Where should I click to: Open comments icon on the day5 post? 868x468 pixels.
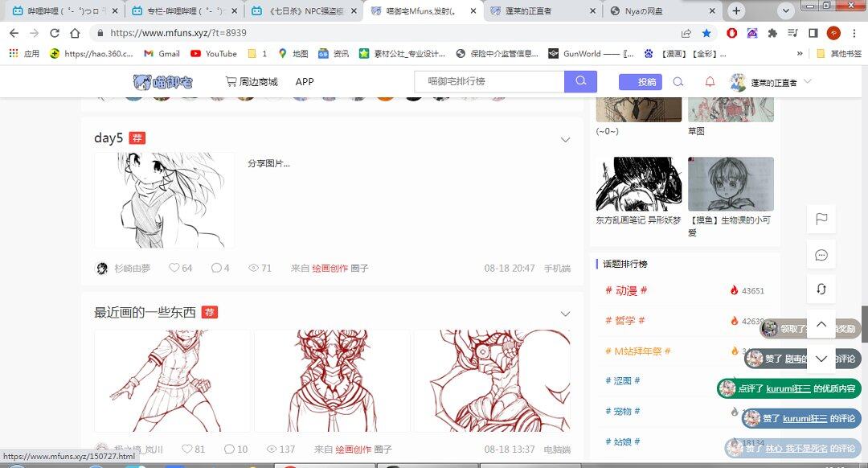click(215, 268)
